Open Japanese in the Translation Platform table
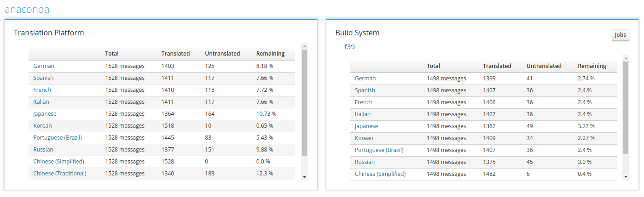 click(45, 114)
